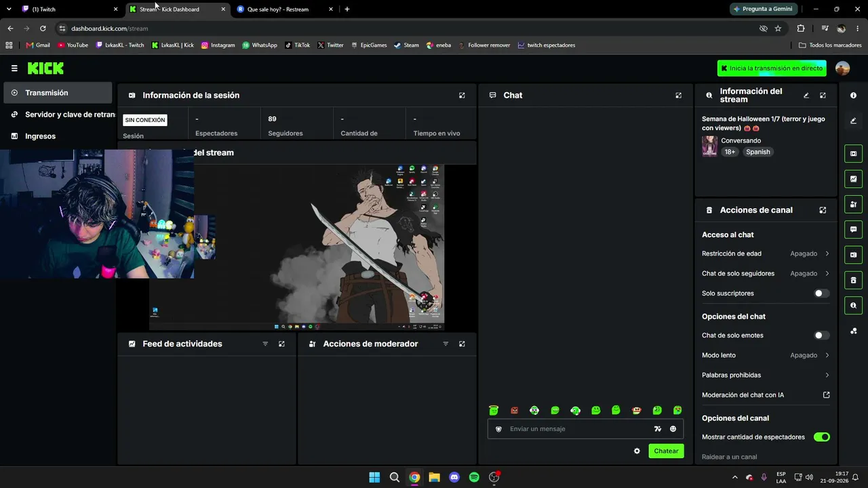Screen dimensions: 868x488
Task: Expand the Feed de actividades panel
Action: pos(281,344)
